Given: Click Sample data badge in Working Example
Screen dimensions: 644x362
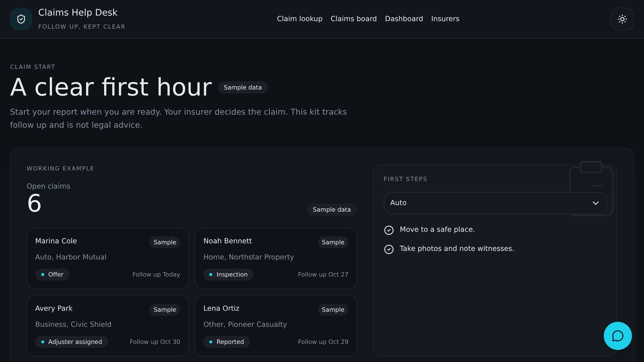Looking at the screenshot, I should (332, 210).
